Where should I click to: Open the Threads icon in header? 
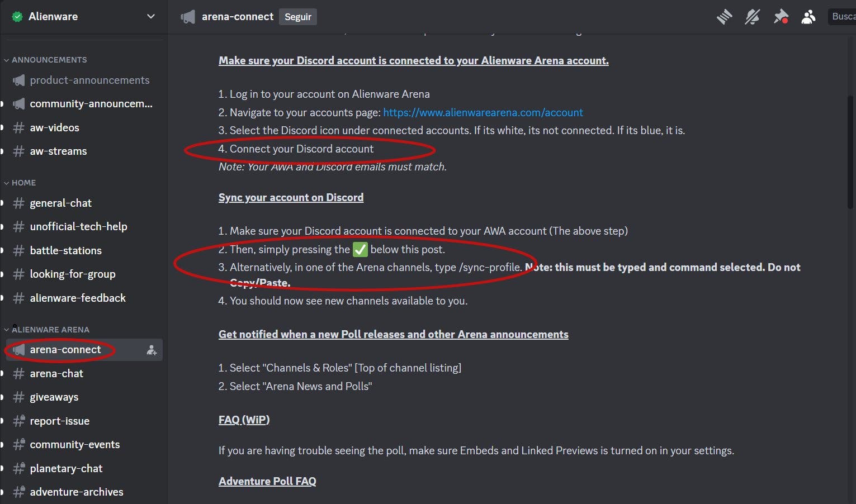tap(724, 17)
